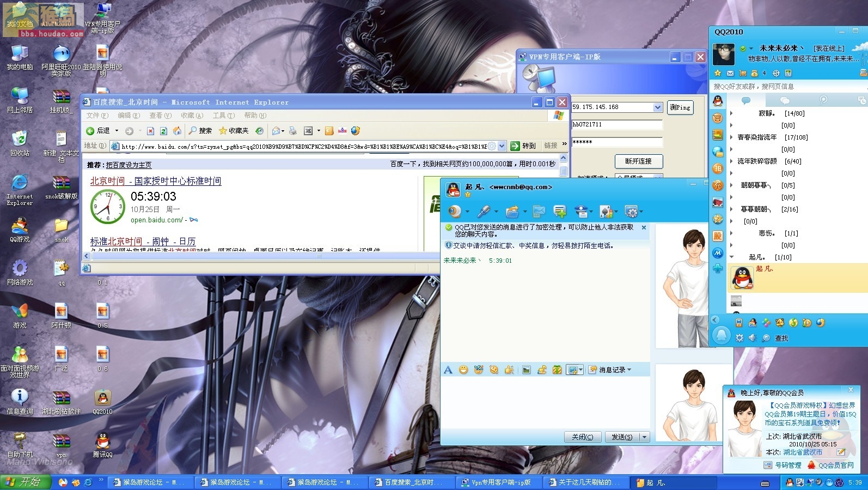Open 北京时间 国家授时中心 search result link
868x490 pixels.
point(156,181)
